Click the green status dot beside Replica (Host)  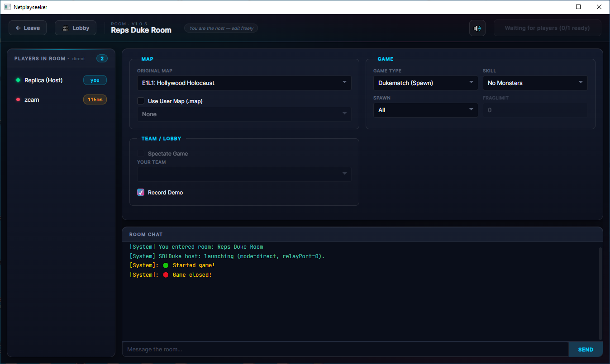point(18,80)
